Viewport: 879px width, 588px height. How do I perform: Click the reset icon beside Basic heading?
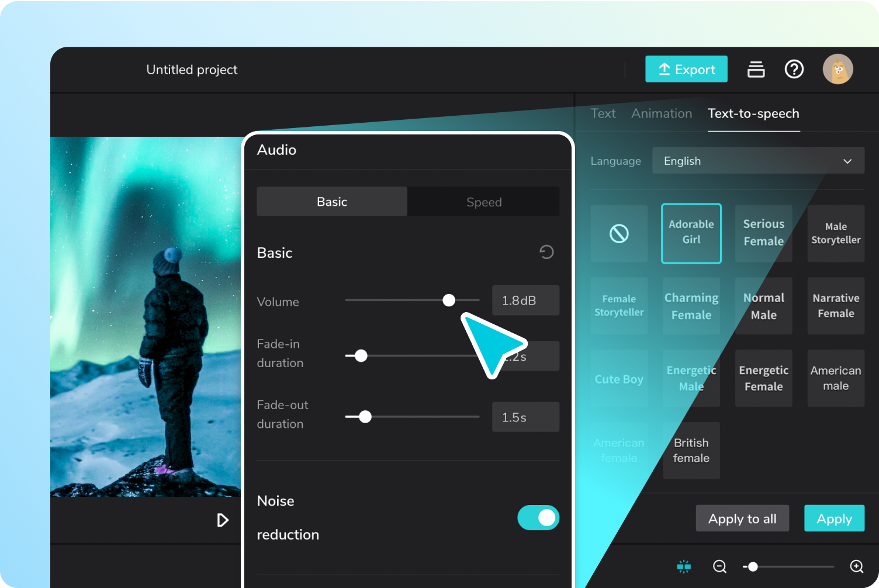coord(546,252)
